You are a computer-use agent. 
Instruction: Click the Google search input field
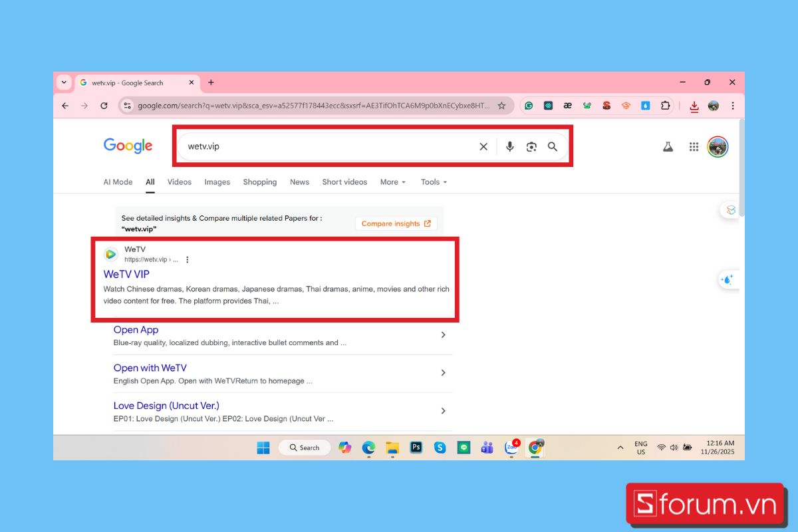(x=331, y=146)
